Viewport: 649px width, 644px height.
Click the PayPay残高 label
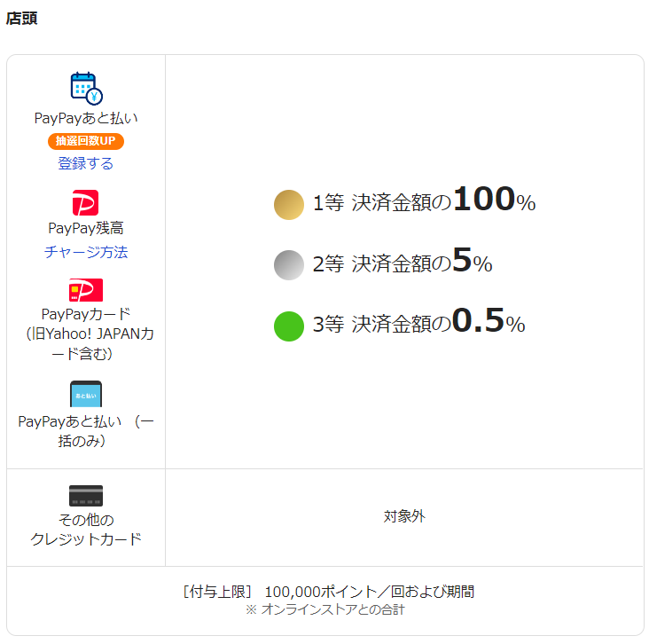[x=86, y=228]
